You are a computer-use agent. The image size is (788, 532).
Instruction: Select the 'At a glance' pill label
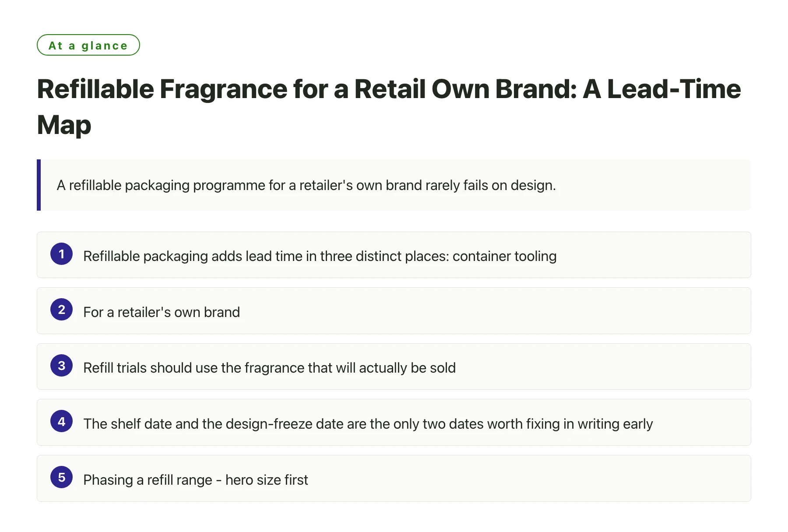(88, 45)
